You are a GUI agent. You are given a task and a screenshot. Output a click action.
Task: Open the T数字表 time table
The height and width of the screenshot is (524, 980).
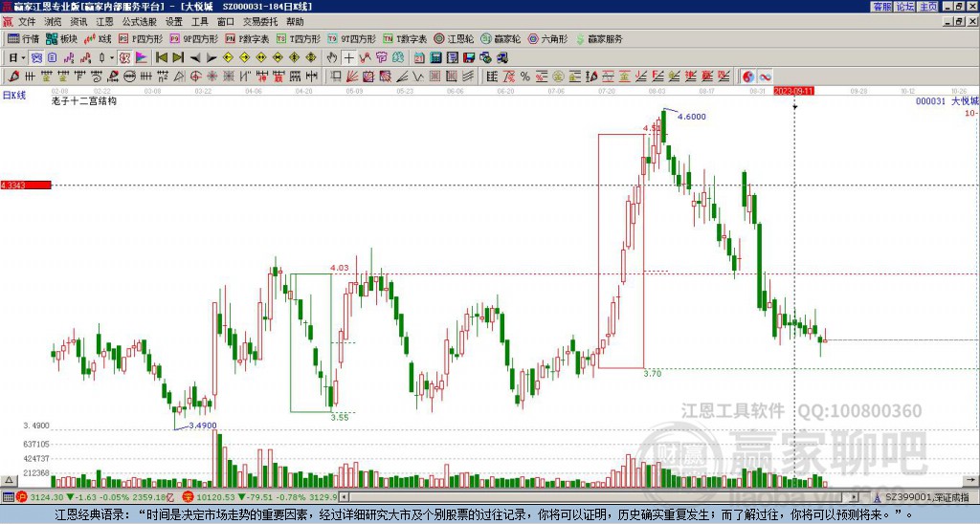click(x=405, y=38)
